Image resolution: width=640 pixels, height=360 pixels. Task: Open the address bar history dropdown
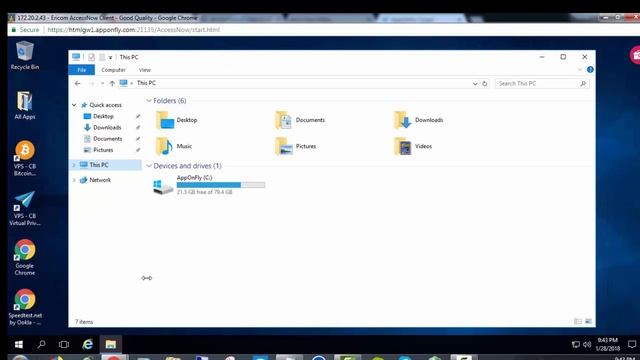point(475,84)
